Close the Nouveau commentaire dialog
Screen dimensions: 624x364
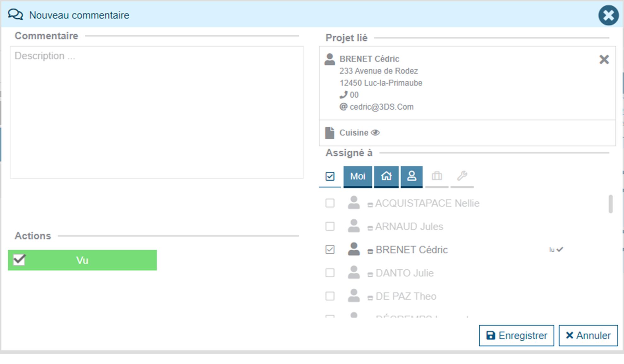point(608,15)
